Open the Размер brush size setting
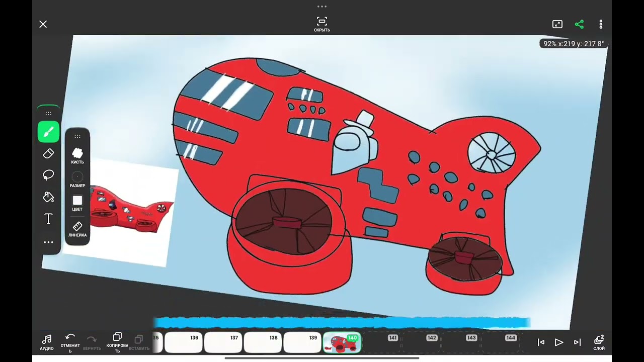 click(77, 179)
